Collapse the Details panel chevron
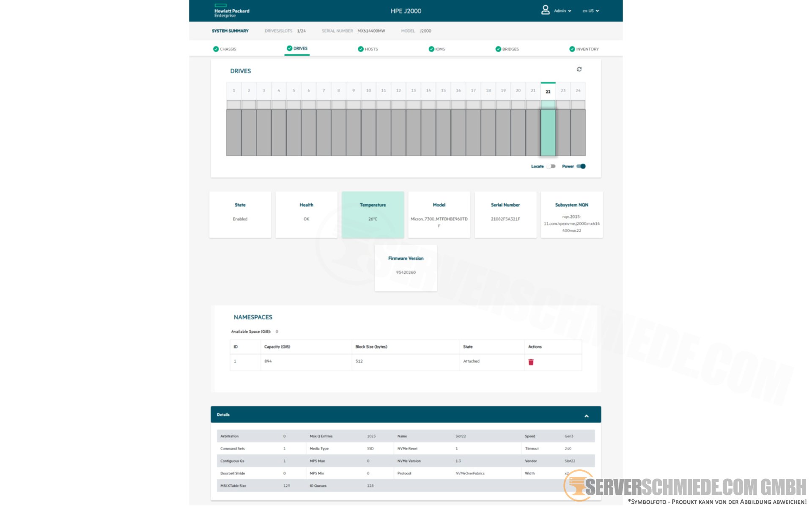This screenshot has height=508, width=812. pos(586,416)
